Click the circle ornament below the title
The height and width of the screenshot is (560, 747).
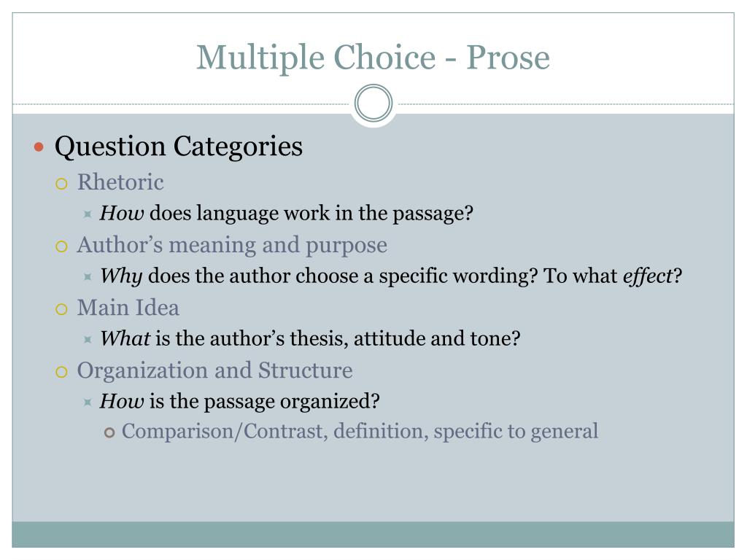(373, 104)
